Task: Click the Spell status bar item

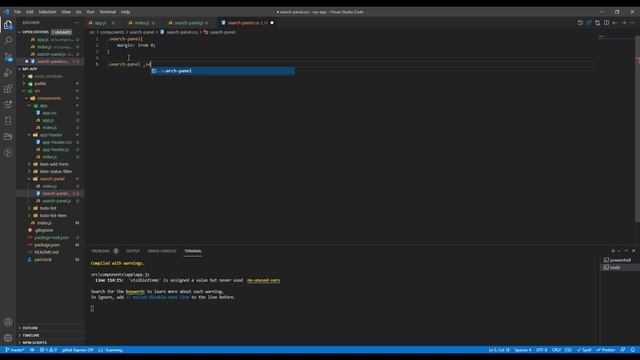Action: [584, 350]
